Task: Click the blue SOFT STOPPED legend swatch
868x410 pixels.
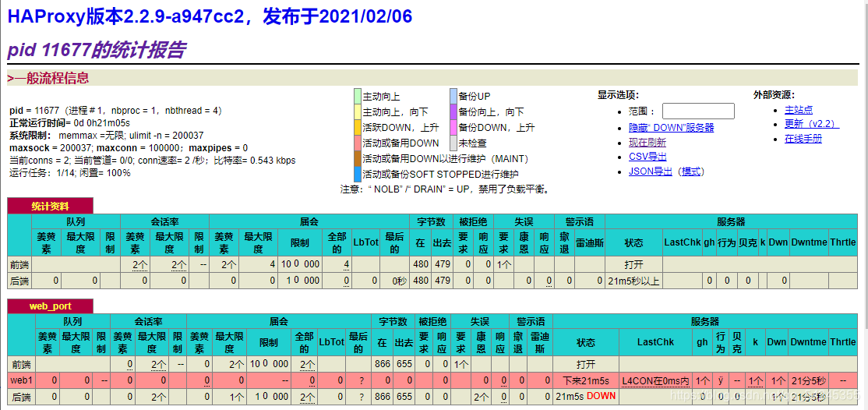Action: 357,173
